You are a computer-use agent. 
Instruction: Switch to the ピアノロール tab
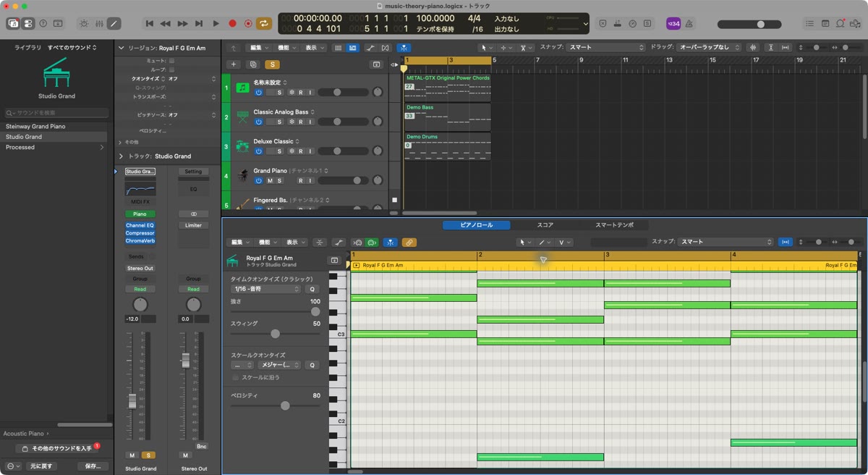477,225
